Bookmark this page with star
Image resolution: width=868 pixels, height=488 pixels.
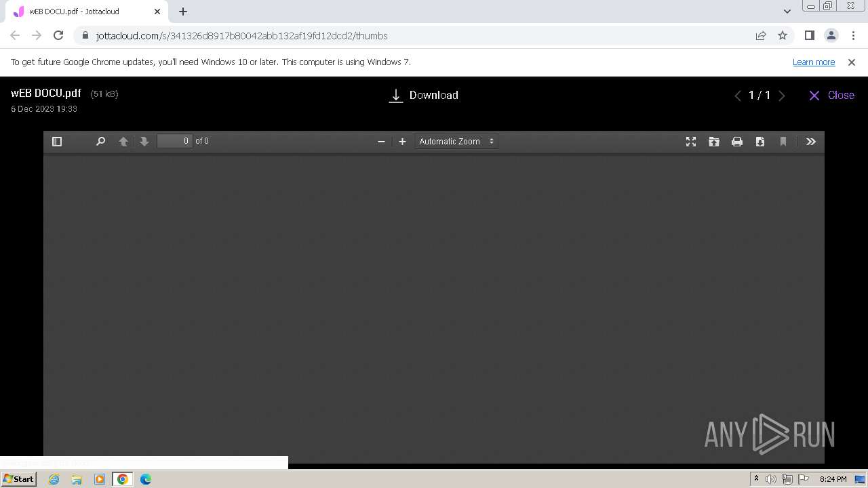pos(783,35)
